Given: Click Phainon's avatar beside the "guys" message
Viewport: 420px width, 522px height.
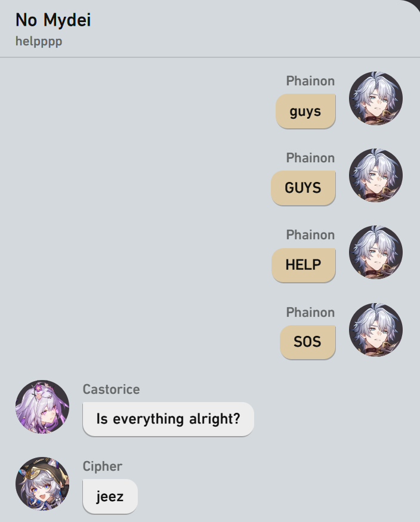Looking at the screenshot, I should point(376,98).
